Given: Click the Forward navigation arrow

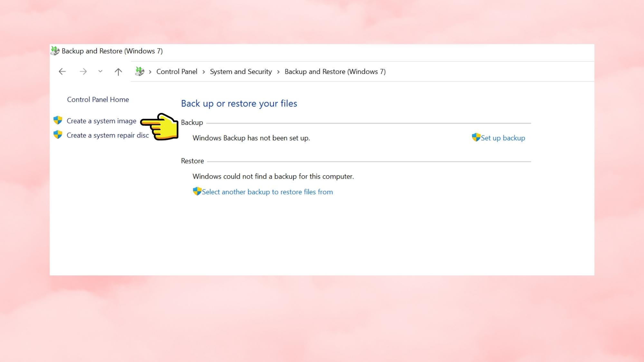Looking at the screenshot, I should (83, 71).
